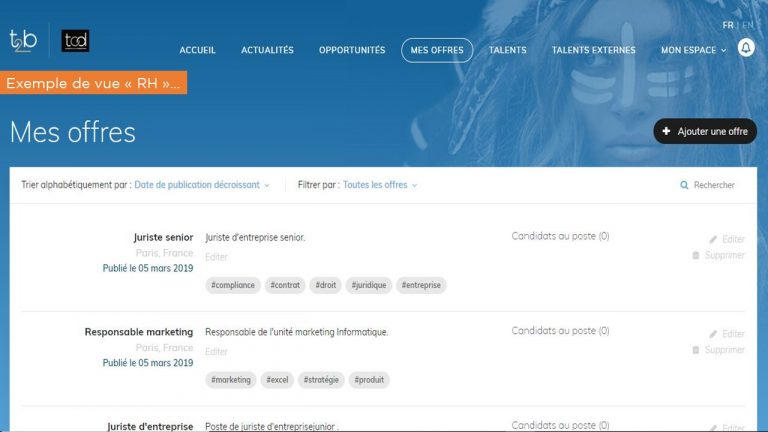Click the #droit tag
This screenshot has width=768, height=432.
click(x=326, y=285)
